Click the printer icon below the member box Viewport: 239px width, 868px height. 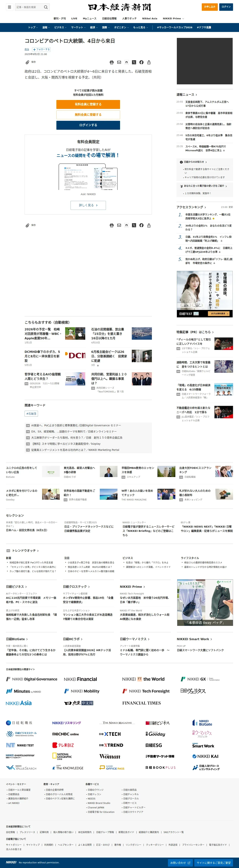tap(112, 225)
